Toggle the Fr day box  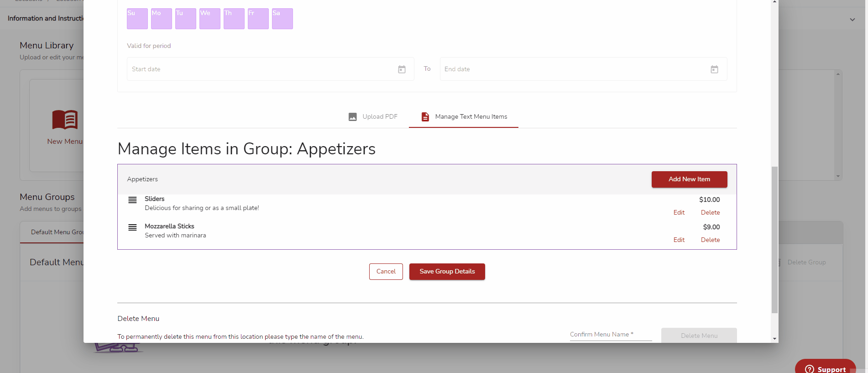[258, 19]
